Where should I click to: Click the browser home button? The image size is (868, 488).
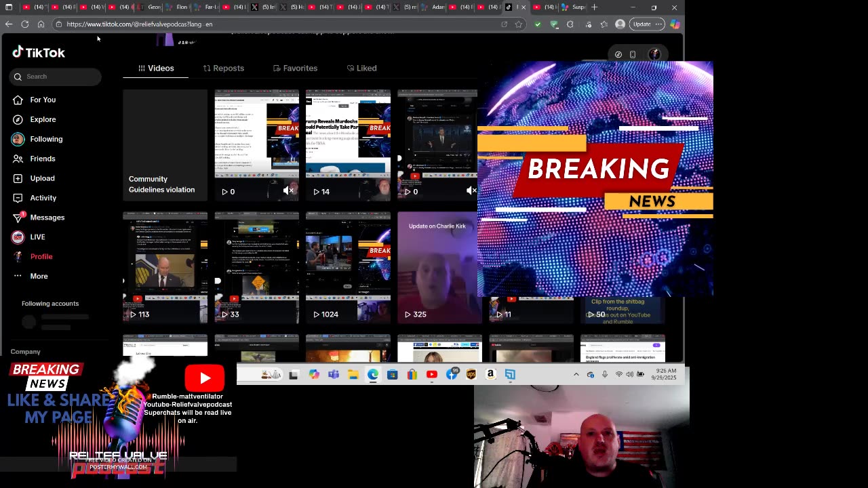pos(41,24)
